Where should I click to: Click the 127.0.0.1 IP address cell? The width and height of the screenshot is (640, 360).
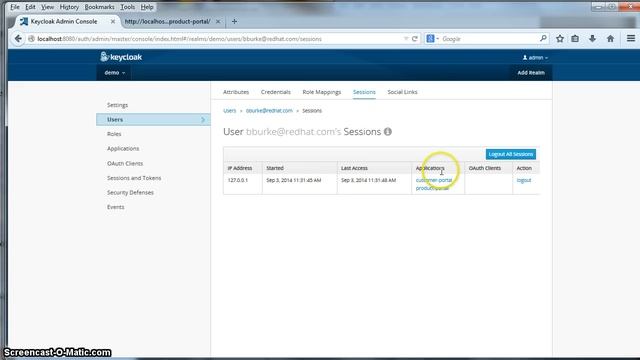click(x=238, y=180)
